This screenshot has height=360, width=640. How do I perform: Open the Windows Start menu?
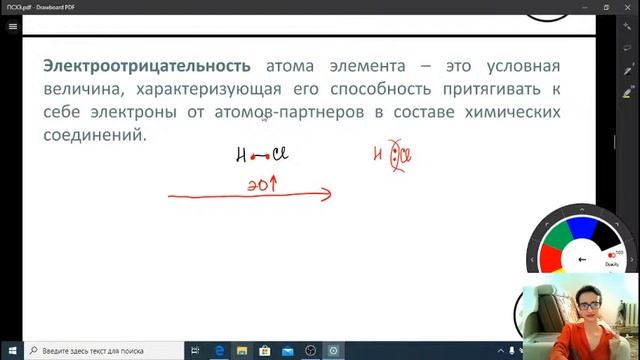click(x=12, y=351)
